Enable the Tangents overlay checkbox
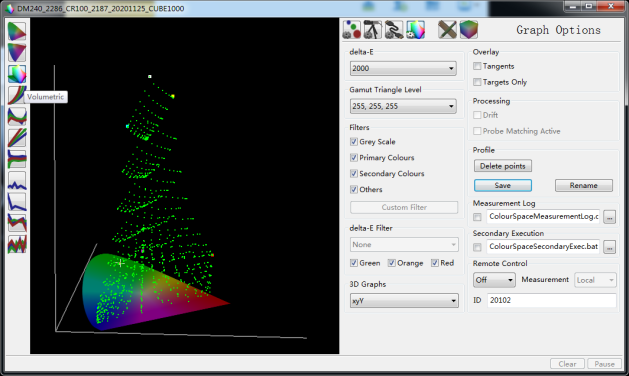This screenshot has height=376, width=629. (x=477, y=66)
